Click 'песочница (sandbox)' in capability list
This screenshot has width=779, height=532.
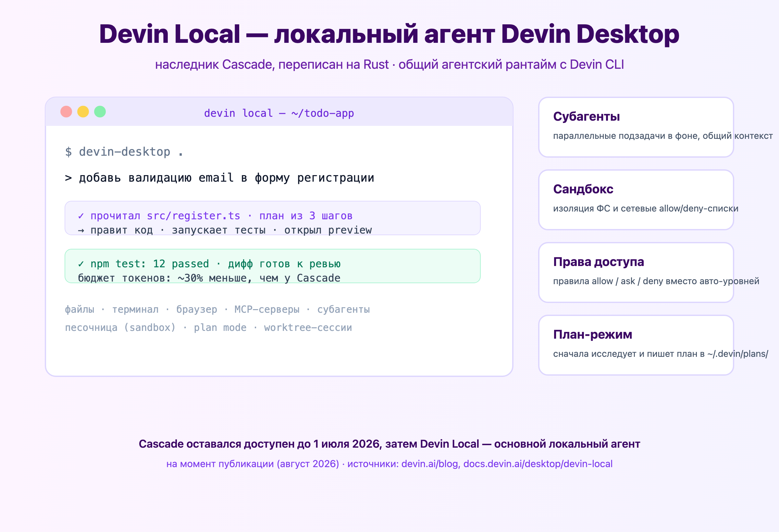point(120,327)
